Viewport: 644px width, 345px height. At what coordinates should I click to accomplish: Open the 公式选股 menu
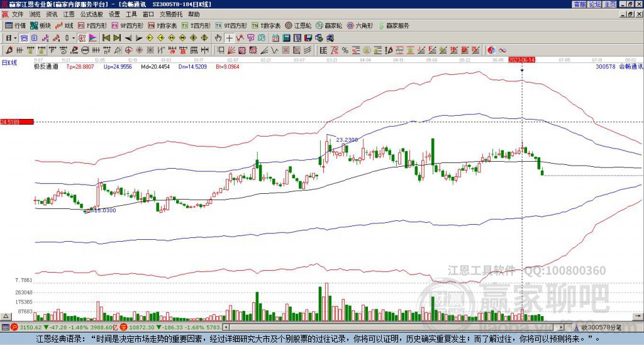pyautogui.click(x=92, y=14)
